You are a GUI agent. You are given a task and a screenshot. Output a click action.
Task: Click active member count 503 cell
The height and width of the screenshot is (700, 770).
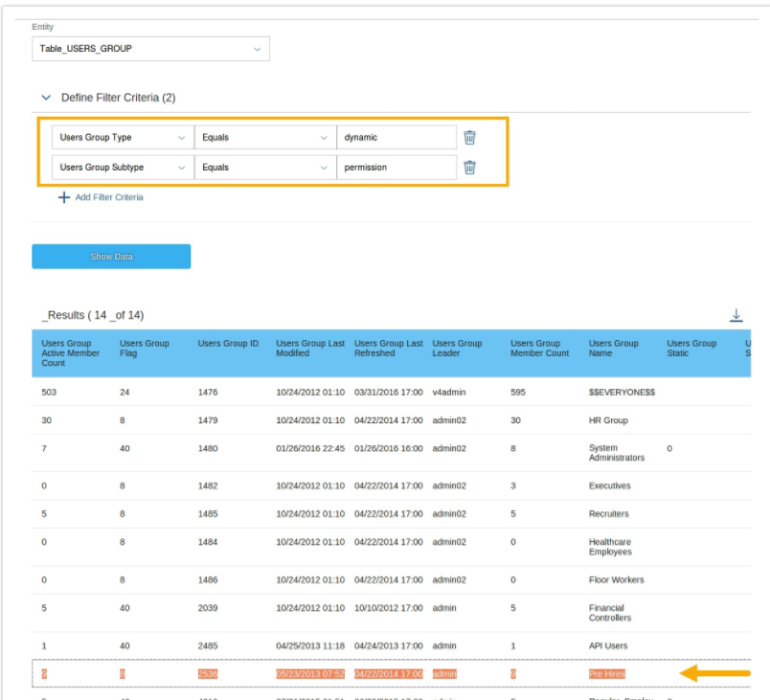49,393
